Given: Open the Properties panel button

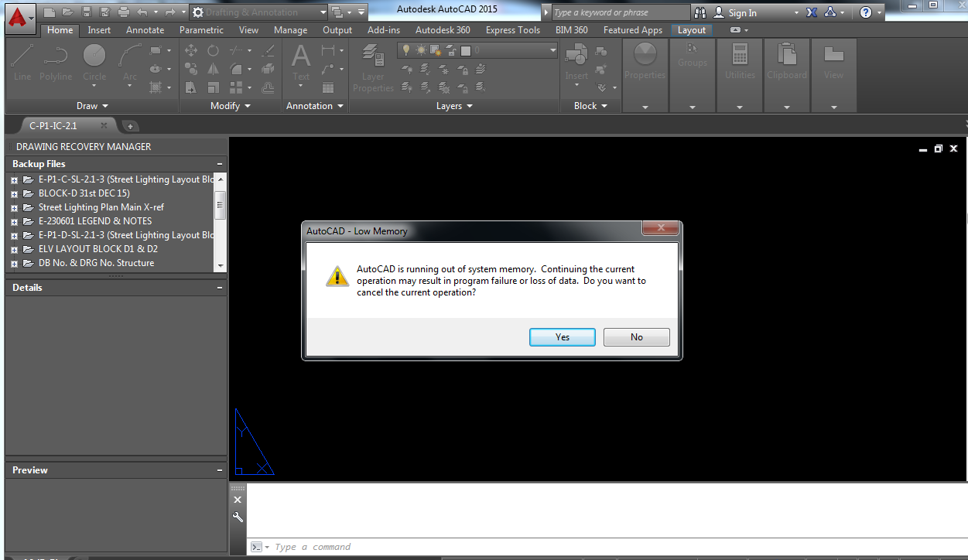Looking at the screenshot, I should point(645,62).
